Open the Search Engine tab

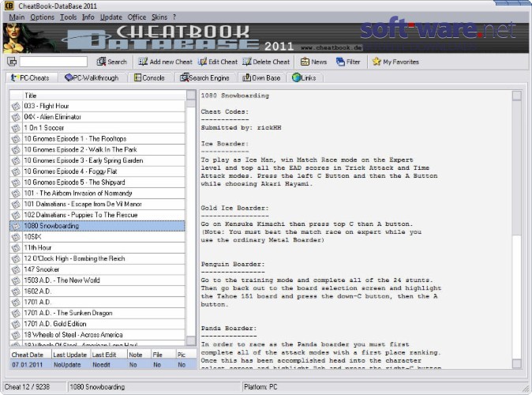click(x=204, y=77)
